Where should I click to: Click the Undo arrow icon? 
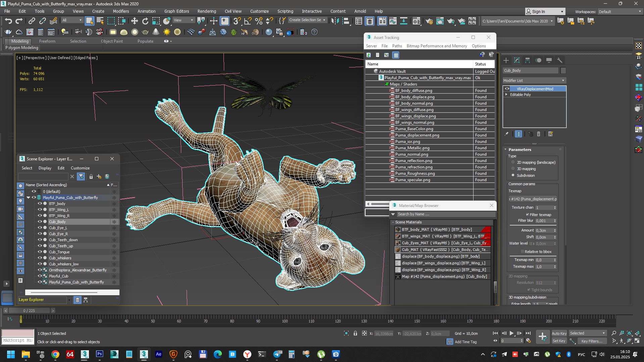pos(8,21)
